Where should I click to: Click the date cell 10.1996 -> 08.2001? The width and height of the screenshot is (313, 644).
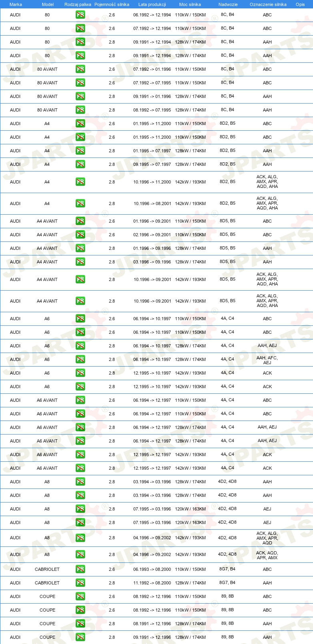(152, 203)
